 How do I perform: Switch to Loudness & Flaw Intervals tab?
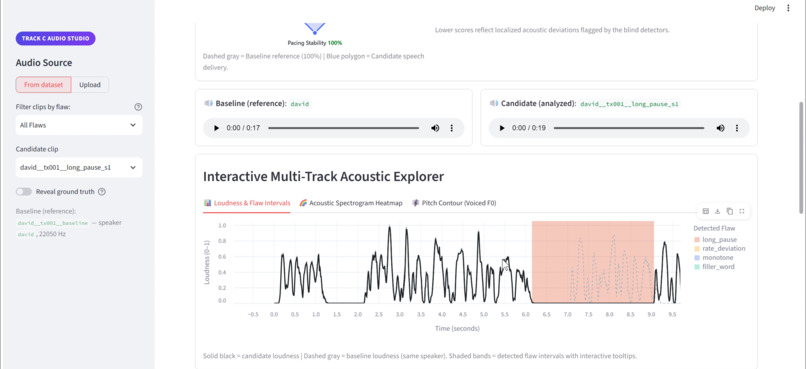[247, 203]
